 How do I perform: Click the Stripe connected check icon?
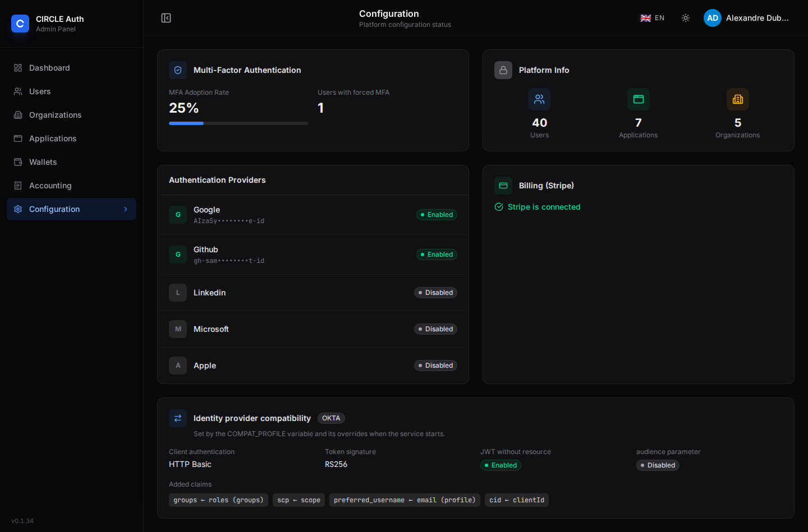click(499, 207)
